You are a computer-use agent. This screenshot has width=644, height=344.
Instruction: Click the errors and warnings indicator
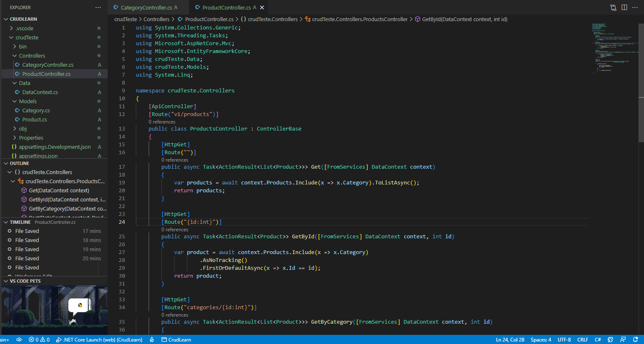tap(39, 339)
